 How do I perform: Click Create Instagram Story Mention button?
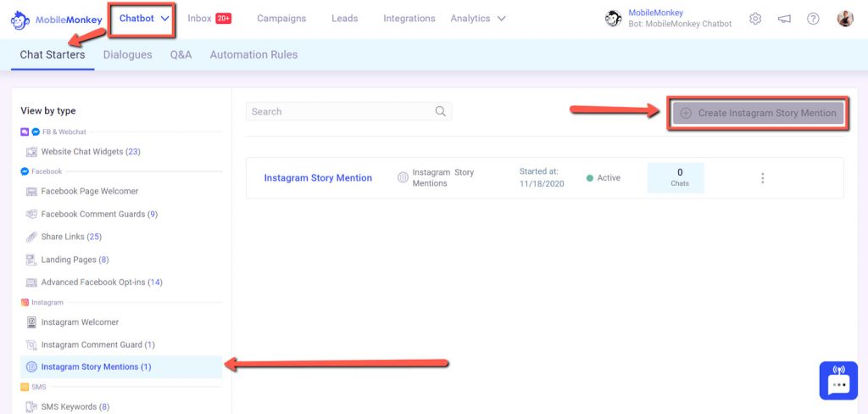[759, 113]
